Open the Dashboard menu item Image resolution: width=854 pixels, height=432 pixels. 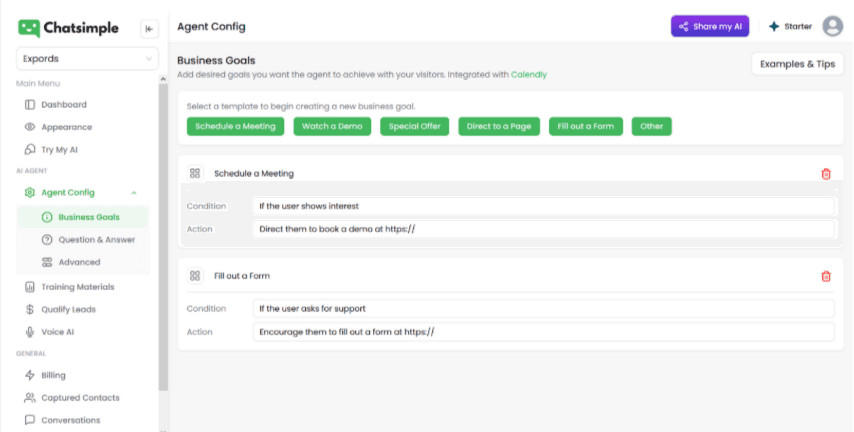64,105
